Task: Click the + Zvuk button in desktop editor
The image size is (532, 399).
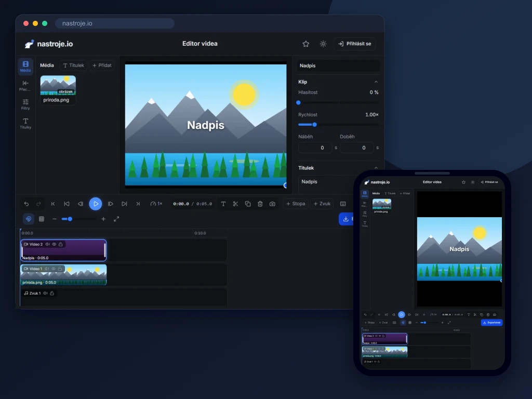Action: tap(322, 204)
